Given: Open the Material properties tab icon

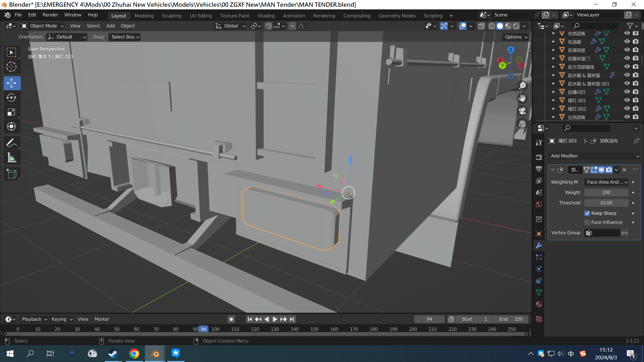Looking at the screenshot, I should [539, 304].
